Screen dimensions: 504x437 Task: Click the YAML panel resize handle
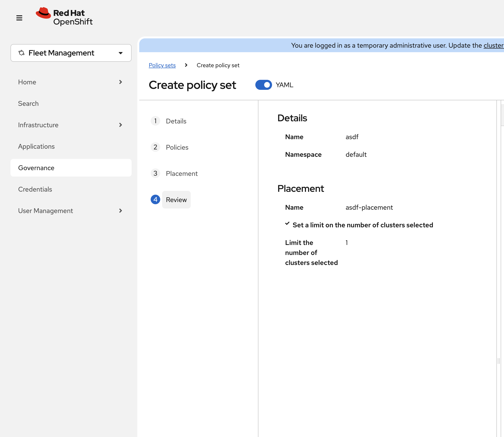click(499, 361)
